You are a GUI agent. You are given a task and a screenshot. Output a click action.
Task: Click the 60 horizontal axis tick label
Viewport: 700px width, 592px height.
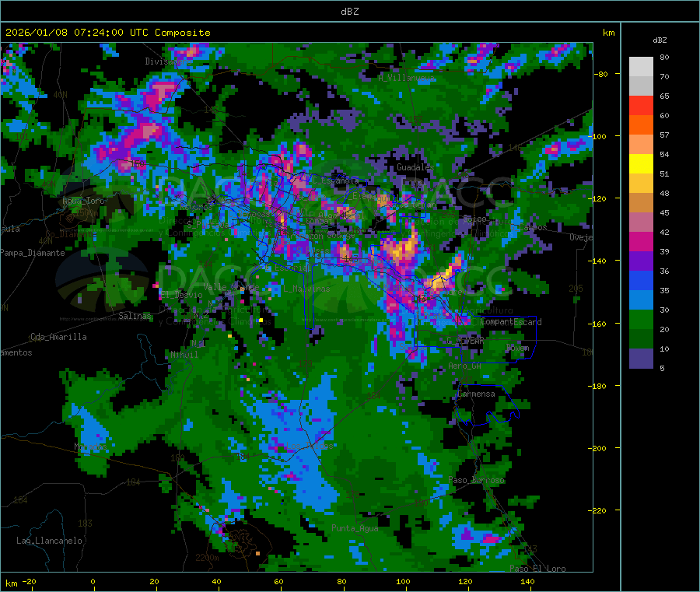point(278,582)
